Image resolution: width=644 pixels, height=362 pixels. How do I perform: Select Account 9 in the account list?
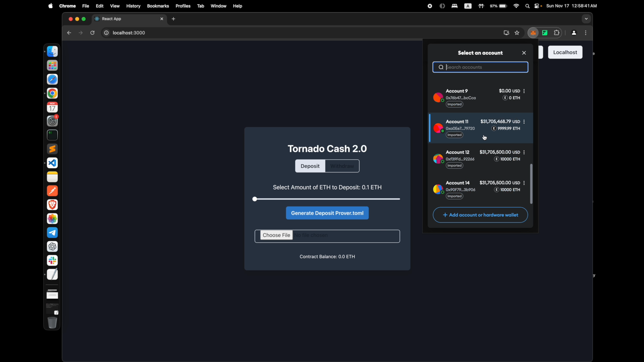point(480,98)
